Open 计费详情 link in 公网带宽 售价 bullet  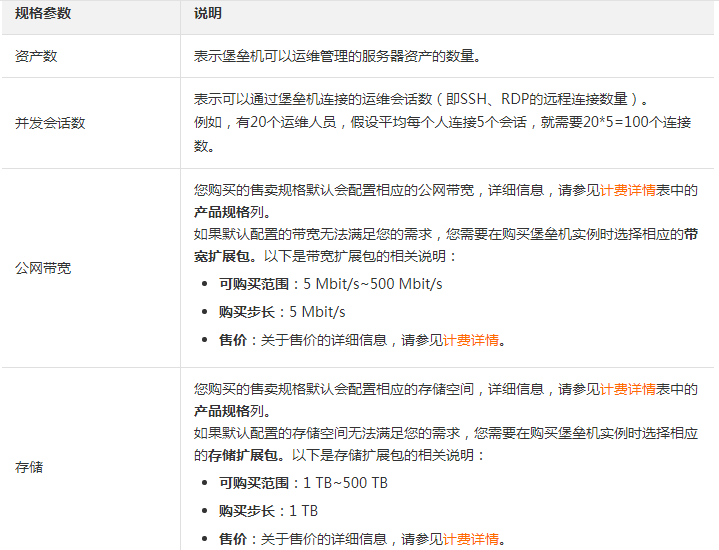tap(471, 340)
